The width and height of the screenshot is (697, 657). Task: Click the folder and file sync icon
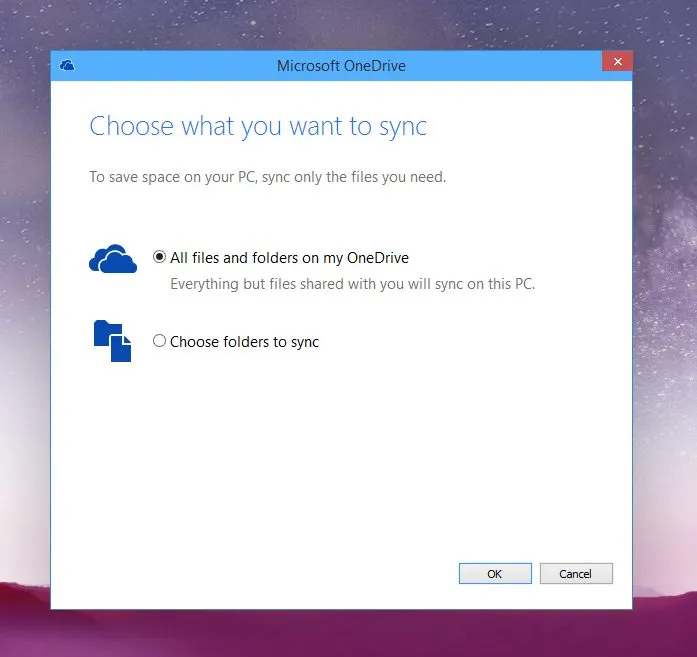coord(112,341)
